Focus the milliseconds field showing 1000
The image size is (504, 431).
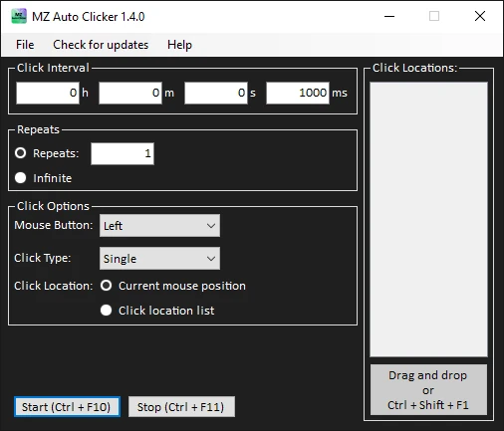click(298, 93)
